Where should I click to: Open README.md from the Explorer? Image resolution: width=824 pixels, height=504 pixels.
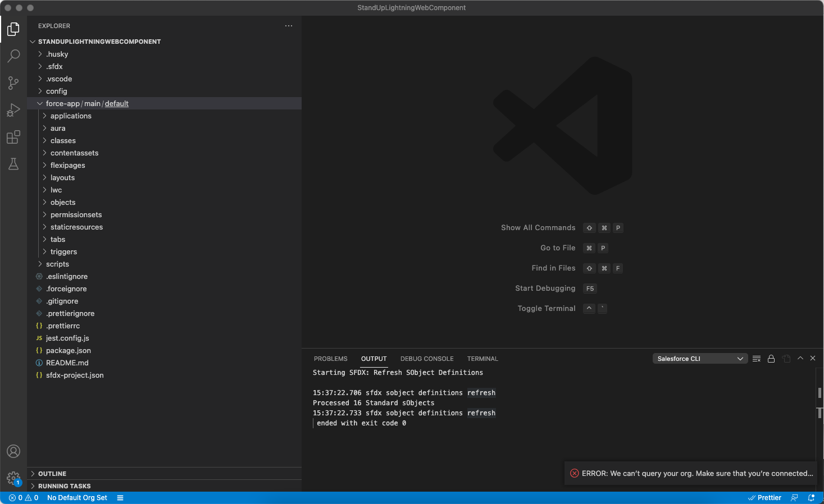(x=67, y=363)
